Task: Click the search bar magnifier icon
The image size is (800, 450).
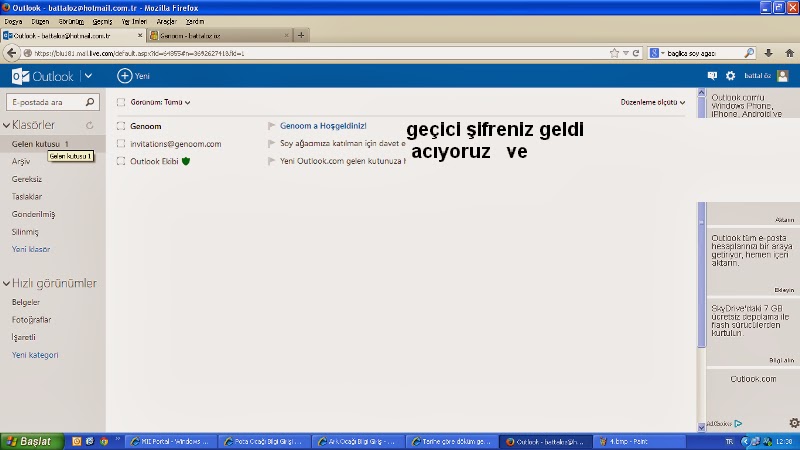Action: [749, 53]
